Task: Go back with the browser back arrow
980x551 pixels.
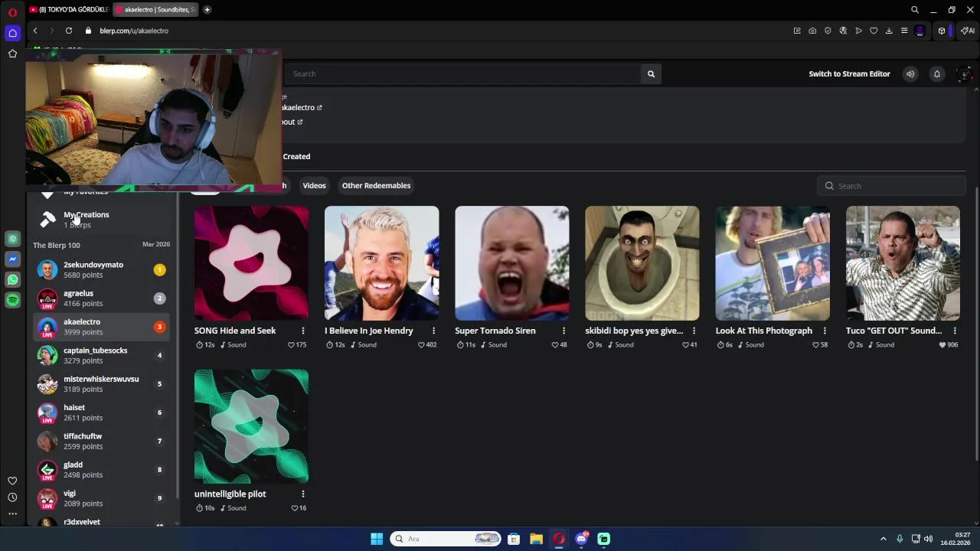Action: click(35, 31)
